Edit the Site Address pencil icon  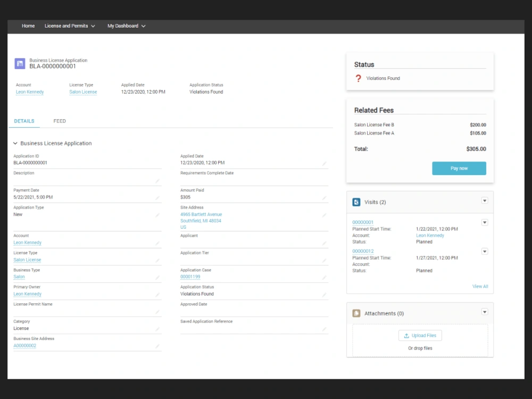click(324, 215)
